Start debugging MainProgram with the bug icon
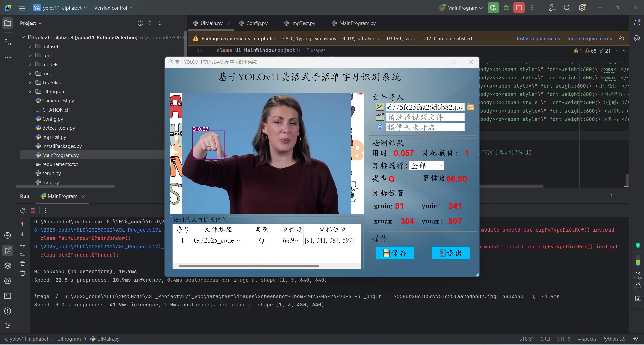The image size is (644, 345). (x=506, y=8)
